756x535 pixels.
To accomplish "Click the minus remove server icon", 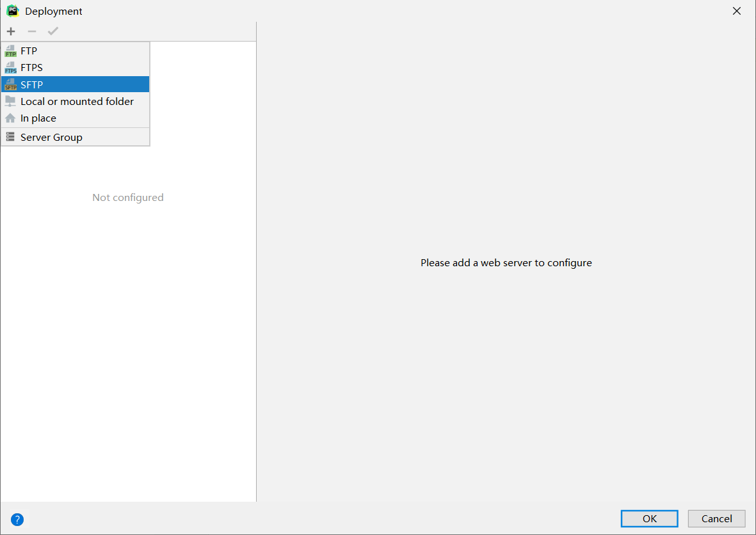I will [x=32, y=31].
